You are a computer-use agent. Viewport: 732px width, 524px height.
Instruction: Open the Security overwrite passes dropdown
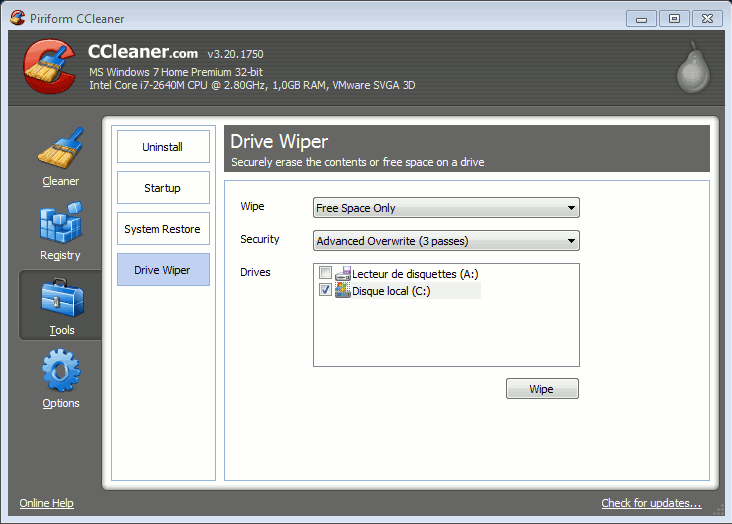tap(446, 241)
